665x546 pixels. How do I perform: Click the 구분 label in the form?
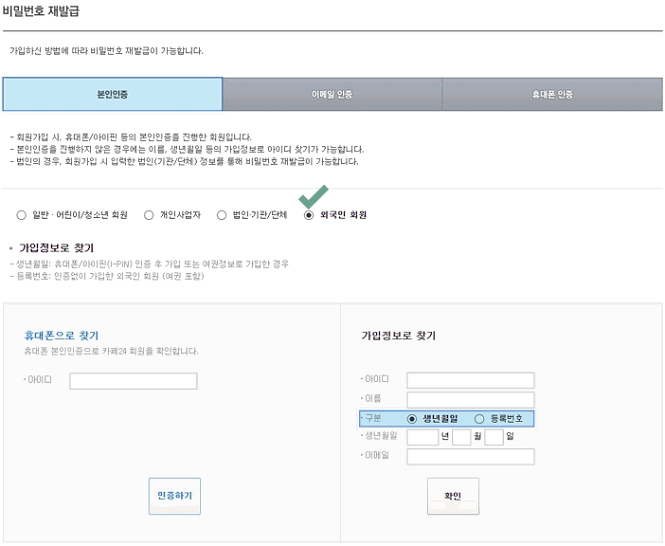coord(373,418)
